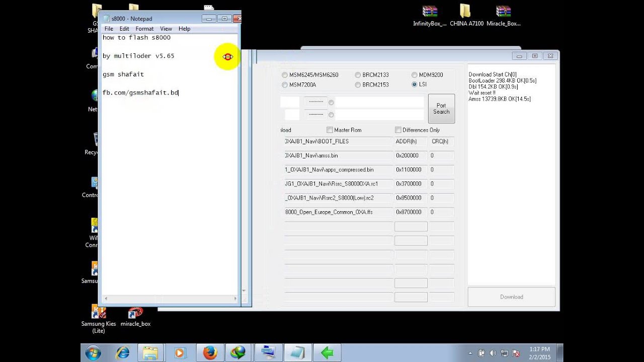644x362 pixels.
Task: Select MDM9200 radio button
Action: pyautogui.click(x=415, y=75)
